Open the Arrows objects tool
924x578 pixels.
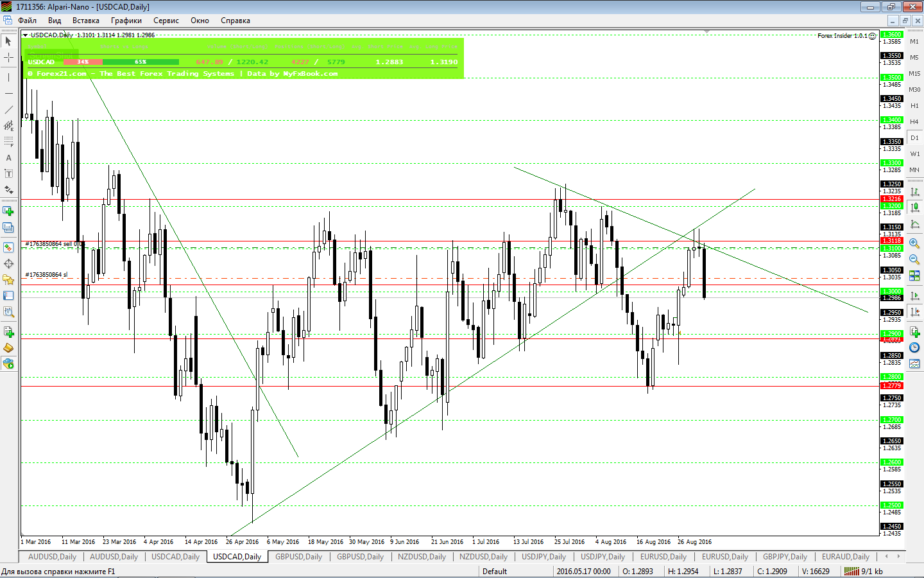(8, 189)
